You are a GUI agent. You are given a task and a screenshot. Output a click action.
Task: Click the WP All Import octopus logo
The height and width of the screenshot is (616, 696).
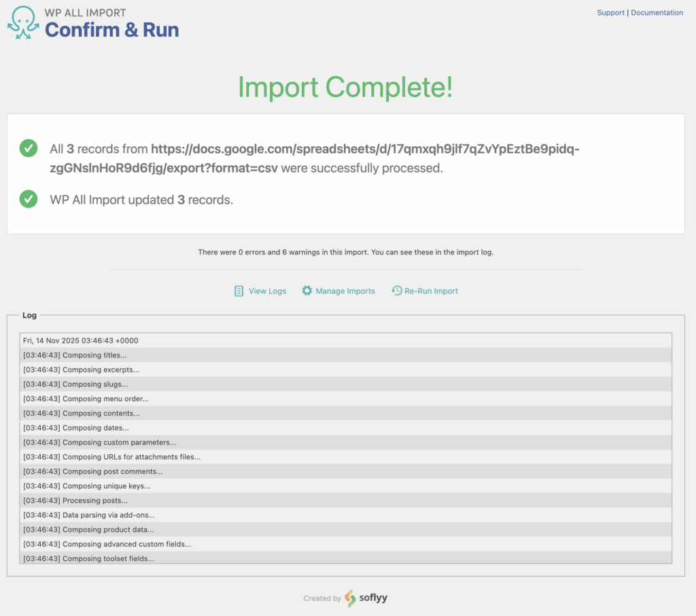[22, 22]
